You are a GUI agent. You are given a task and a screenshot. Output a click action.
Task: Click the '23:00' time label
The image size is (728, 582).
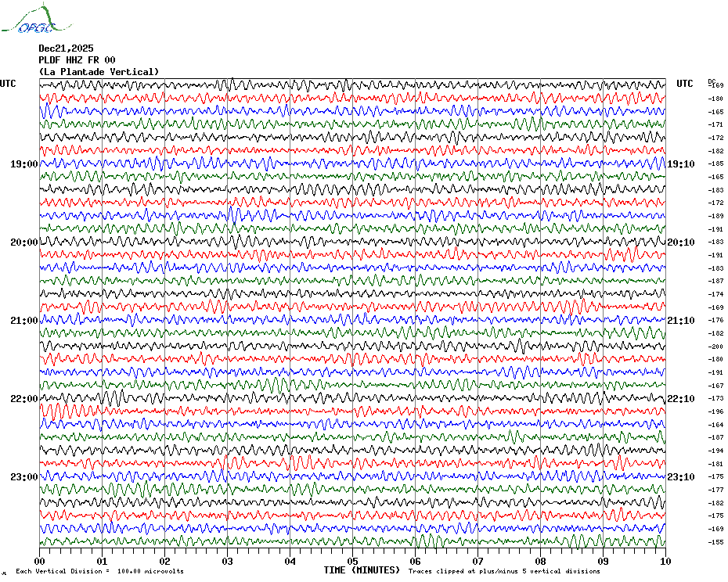[24, 477]
